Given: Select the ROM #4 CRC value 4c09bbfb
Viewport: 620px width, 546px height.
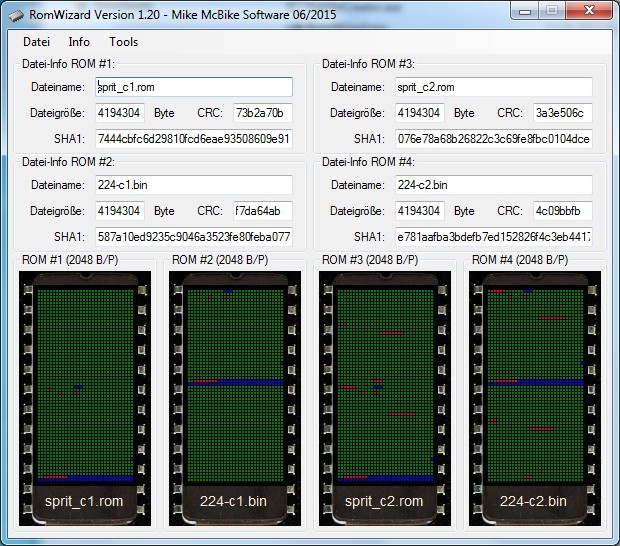Looking at the screenshot, I should pyautogui.click(x=562, y=211).
